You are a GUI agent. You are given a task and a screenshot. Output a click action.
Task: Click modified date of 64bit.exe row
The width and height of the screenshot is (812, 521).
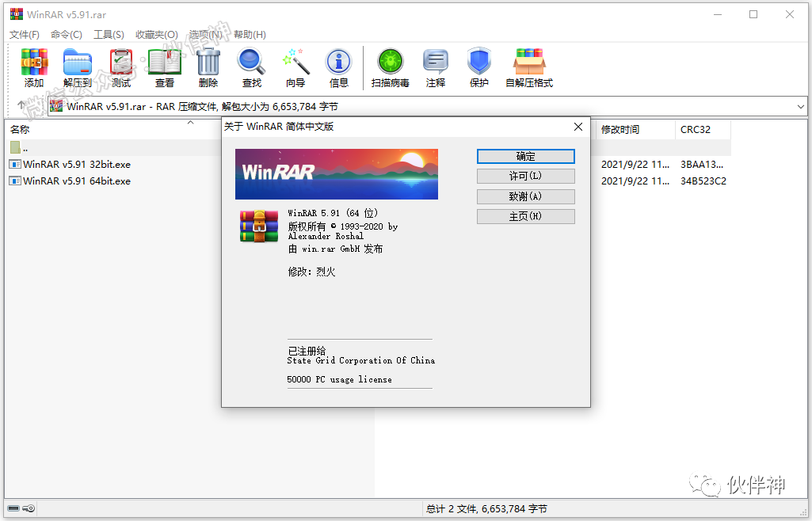click(x=635, y=181)
